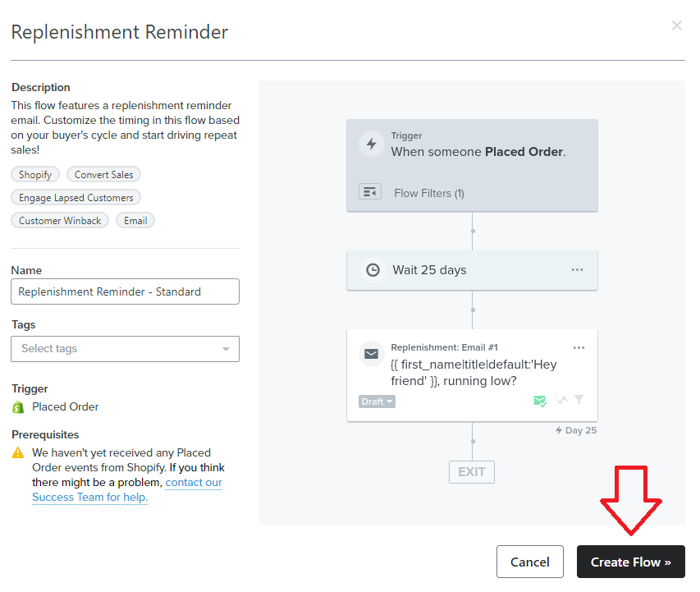Select the Customer Winback tag pill
Viewport: 700px width, 592px height.
[60, 221]
